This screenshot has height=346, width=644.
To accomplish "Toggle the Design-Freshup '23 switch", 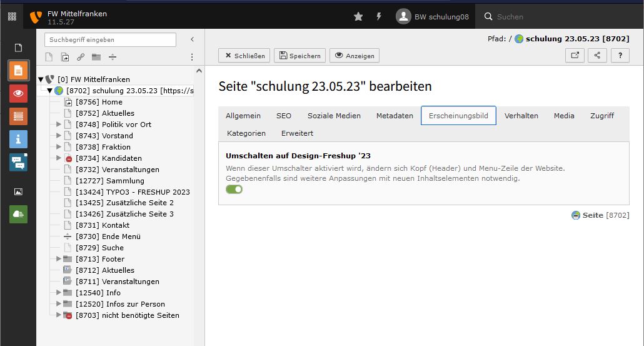I will [x=234, y=190].
